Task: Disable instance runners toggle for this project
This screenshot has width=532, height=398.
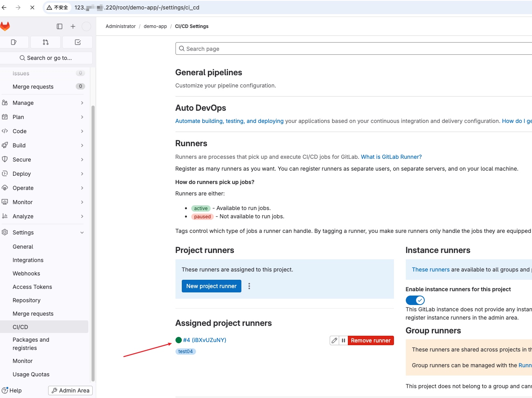Action: (x=415, y=300)
